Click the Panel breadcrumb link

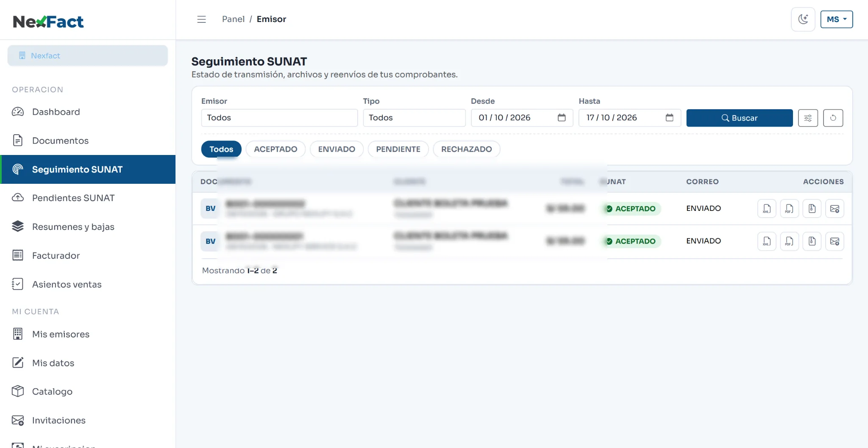(x=233, y=19)
